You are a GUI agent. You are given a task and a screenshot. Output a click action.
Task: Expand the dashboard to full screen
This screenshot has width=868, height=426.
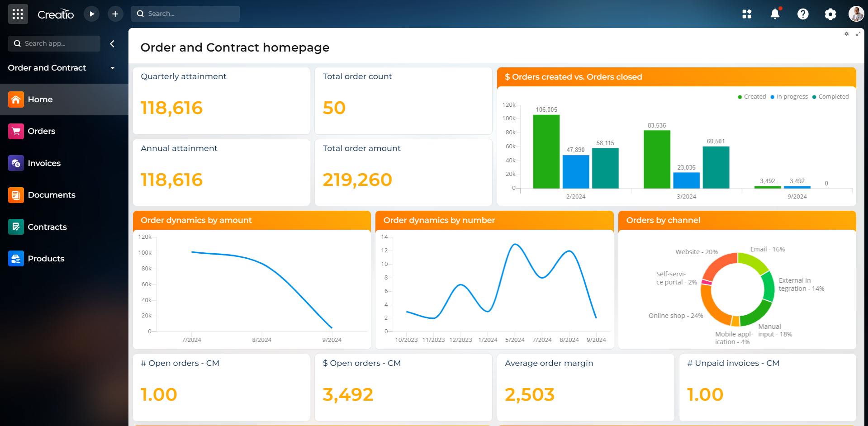pyautogui.click(x=858, y=33)
